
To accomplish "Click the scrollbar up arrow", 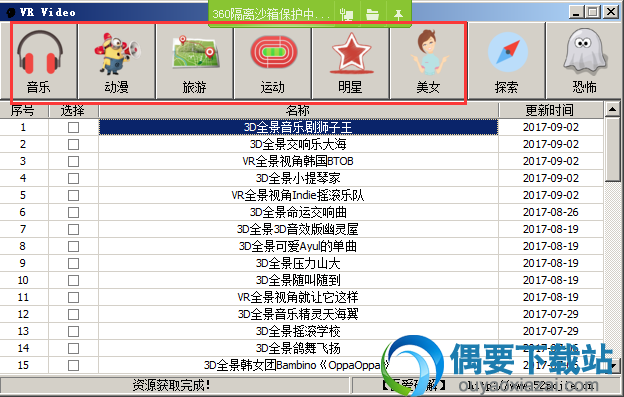I will pos(612,109).
